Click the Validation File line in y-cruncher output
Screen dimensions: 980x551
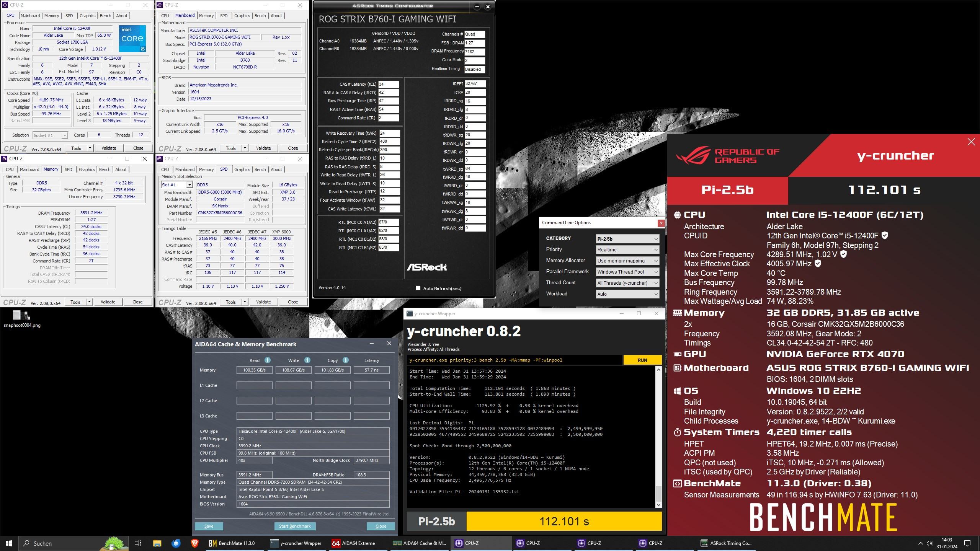[464, 492]
